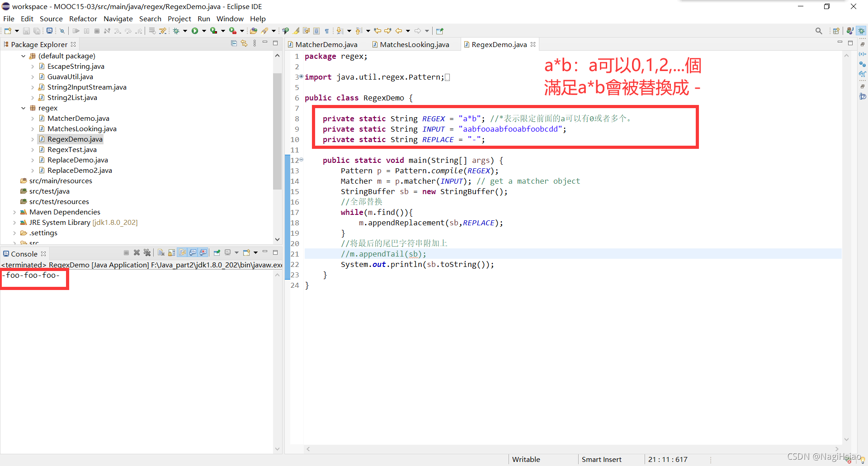
Task: Select RegexTest.java in Package Explorer
Action: [x=72, y=150]
